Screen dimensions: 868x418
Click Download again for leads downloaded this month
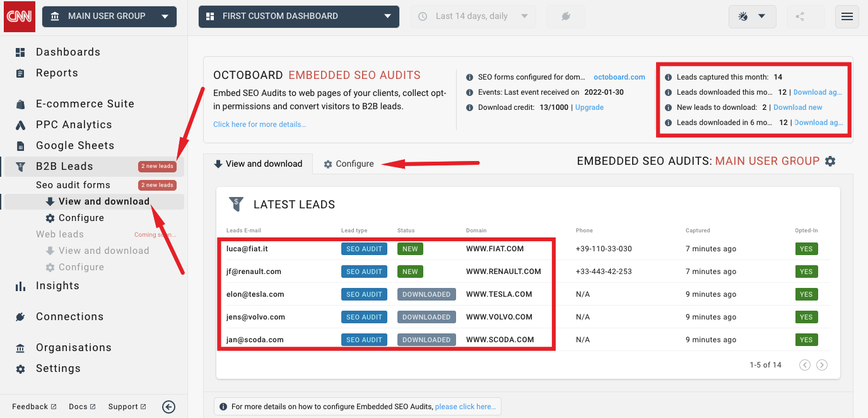[x=818, y=92]
